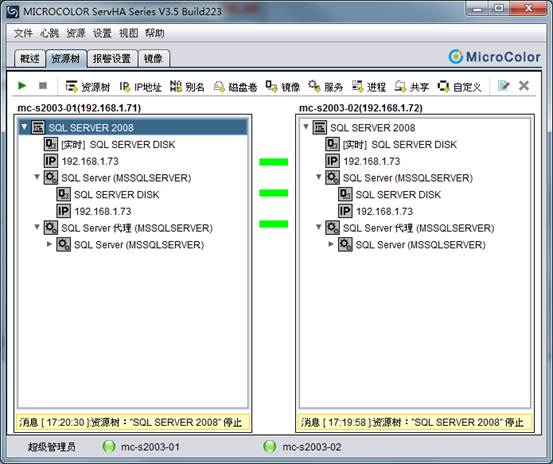Open the 心跳 menu
The height and width of the screenshot is (464, 553).
click(49, 33)
